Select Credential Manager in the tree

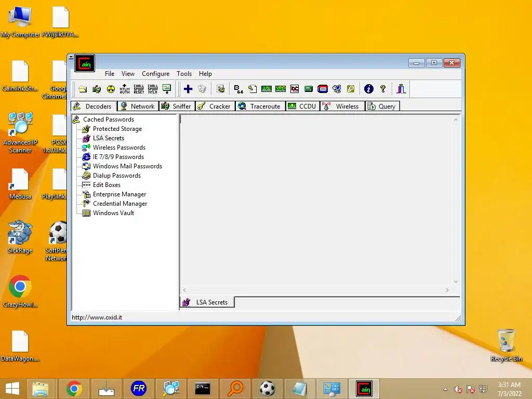120,204
